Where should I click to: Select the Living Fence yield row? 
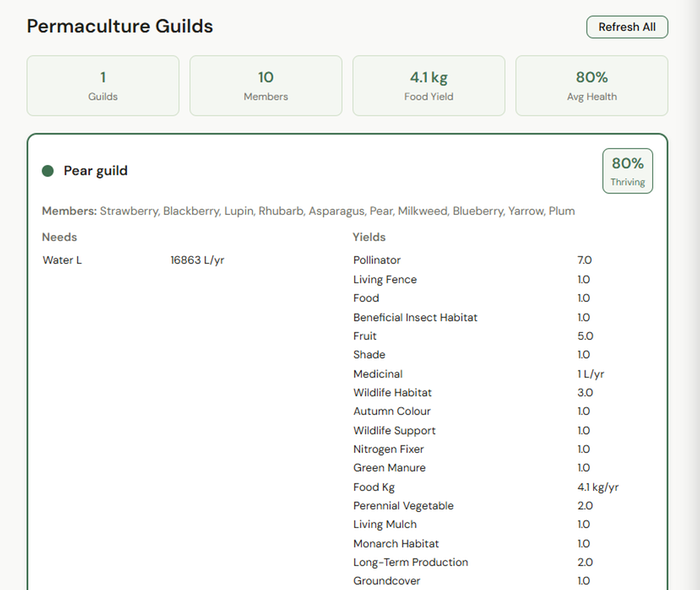(x=503, y=279)
